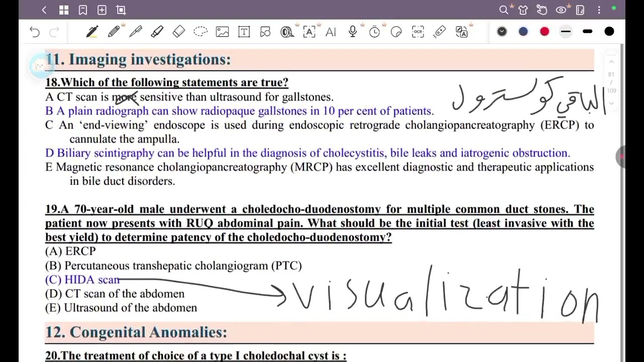
Task: Add a new page
Action: pos(102,10)
